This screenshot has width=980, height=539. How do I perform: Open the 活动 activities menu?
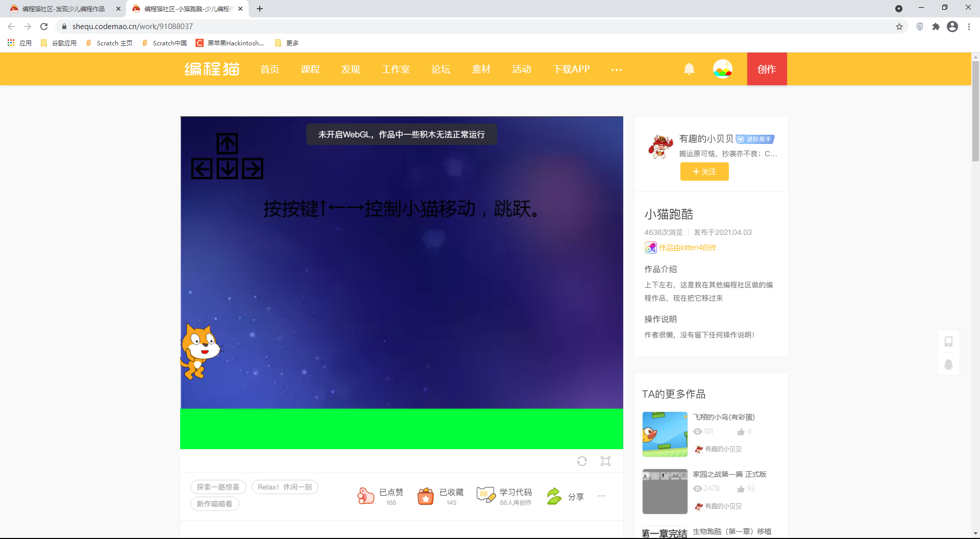(522, 69)
